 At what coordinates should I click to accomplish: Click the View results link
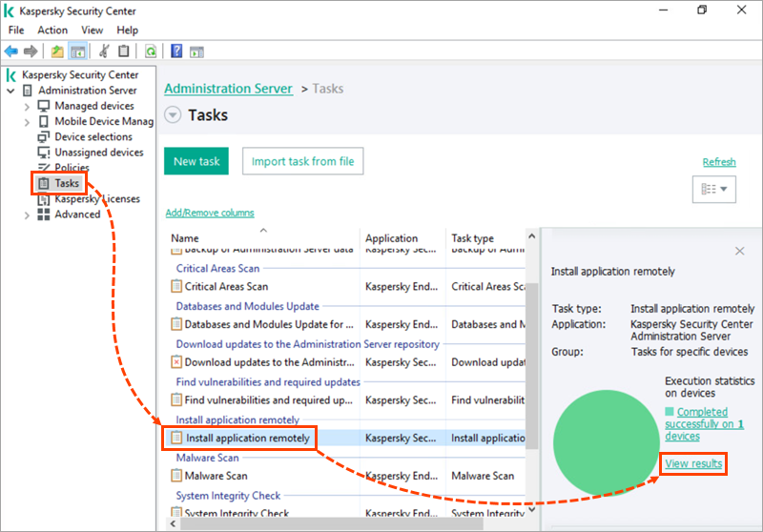click(693, 463)
